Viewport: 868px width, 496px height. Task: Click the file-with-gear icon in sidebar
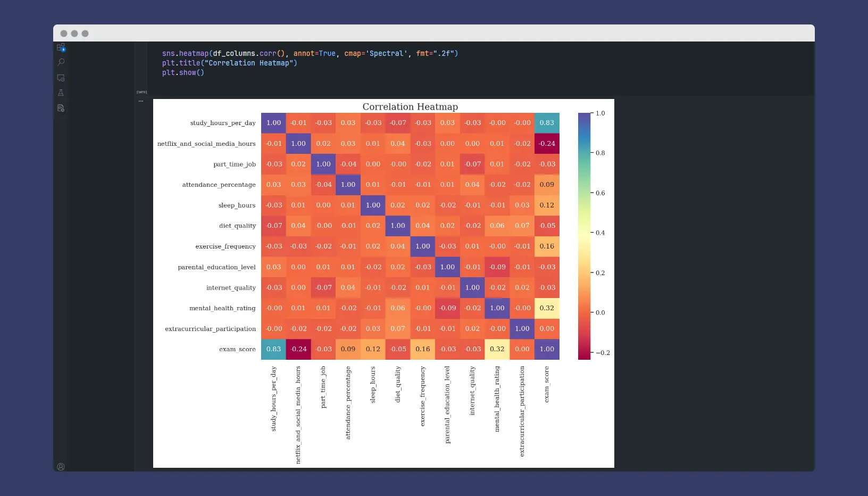click(x=61, y=108)
